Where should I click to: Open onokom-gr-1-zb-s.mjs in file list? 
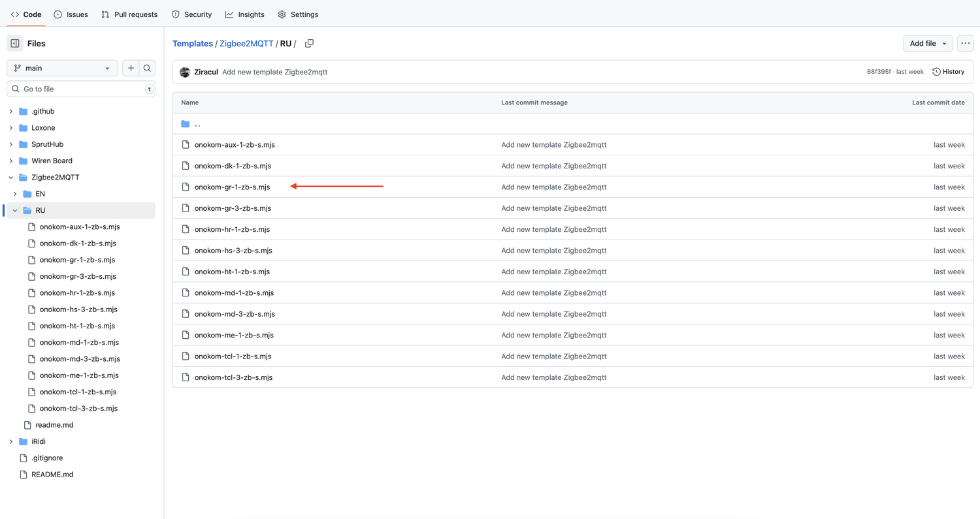232,187
